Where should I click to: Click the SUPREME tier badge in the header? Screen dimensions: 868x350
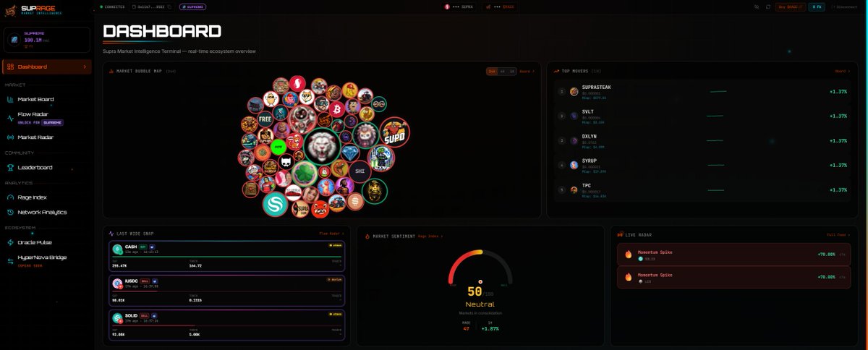[x=192, y=7]
